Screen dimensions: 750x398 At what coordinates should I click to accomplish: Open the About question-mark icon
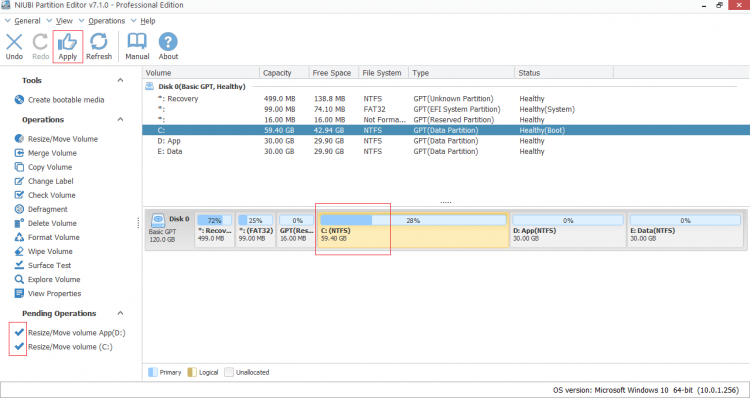[168, 42]
